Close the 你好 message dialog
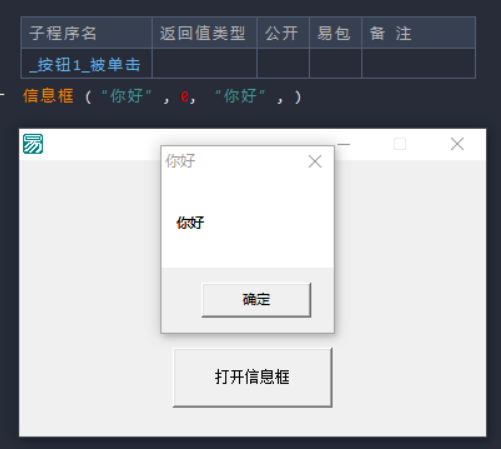The height and width of the screenshot is (449, 501). click(x=315, y=162)
